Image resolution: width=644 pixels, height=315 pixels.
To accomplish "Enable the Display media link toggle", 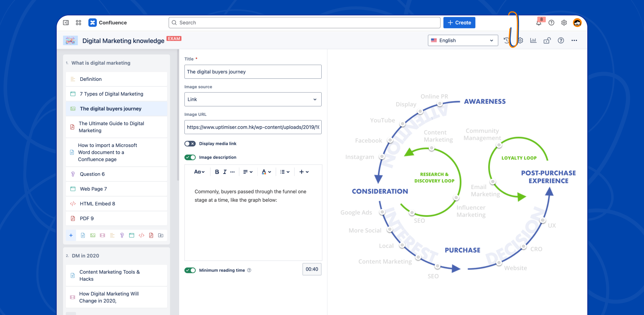I will [x=190, y=143].
